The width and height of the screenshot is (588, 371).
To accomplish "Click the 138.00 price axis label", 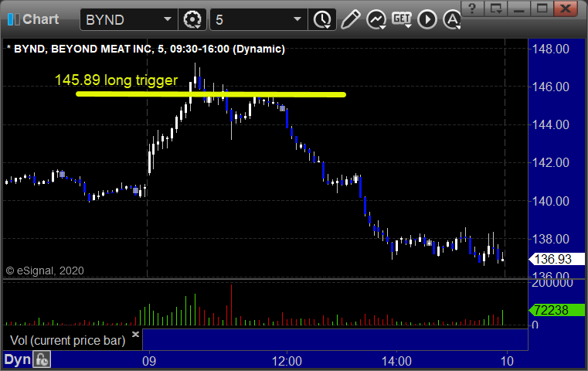I will [550, 239].
